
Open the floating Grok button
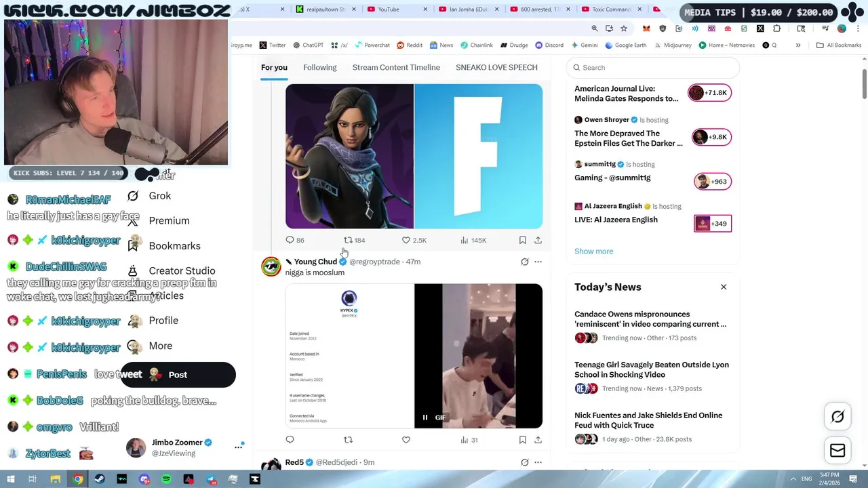point(837,417)
